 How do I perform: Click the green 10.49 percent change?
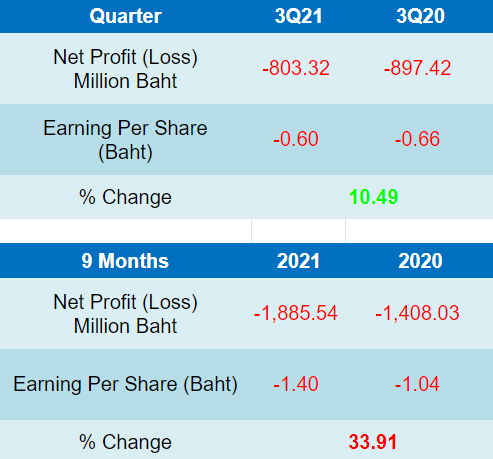tap(373, 197)
